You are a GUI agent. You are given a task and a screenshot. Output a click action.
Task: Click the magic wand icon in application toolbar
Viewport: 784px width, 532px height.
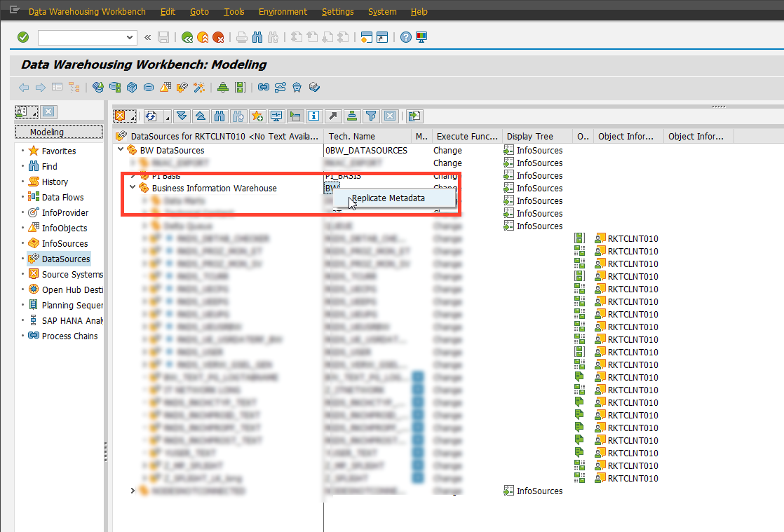[198, 88]
